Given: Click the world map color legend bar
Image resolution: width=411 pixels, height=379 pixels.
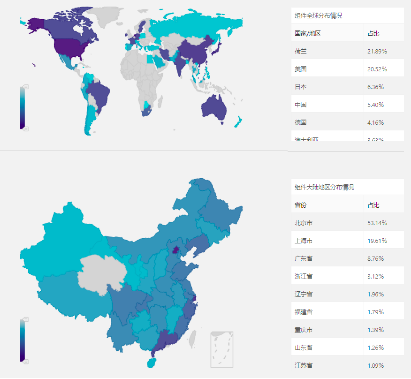Looking at the screenshot, I should tap(22, 108).
